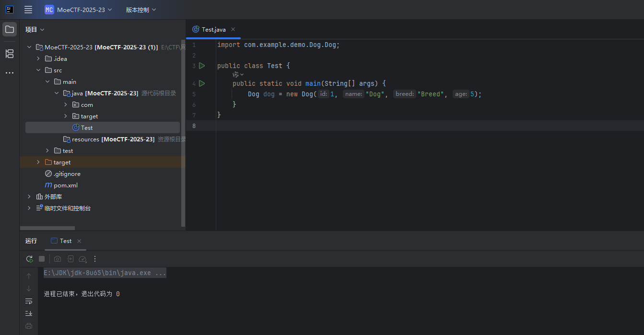644x335 pixels.
Task: Click the Stop process square icon
Action: click(x=42, y=259)
